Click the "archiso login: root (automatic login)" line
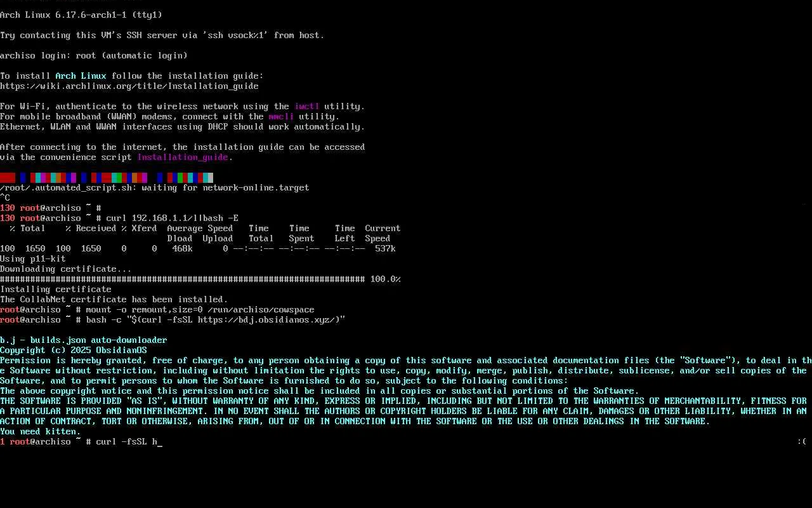The width and height of the screenshot is (812, 508). coord(94,55)
